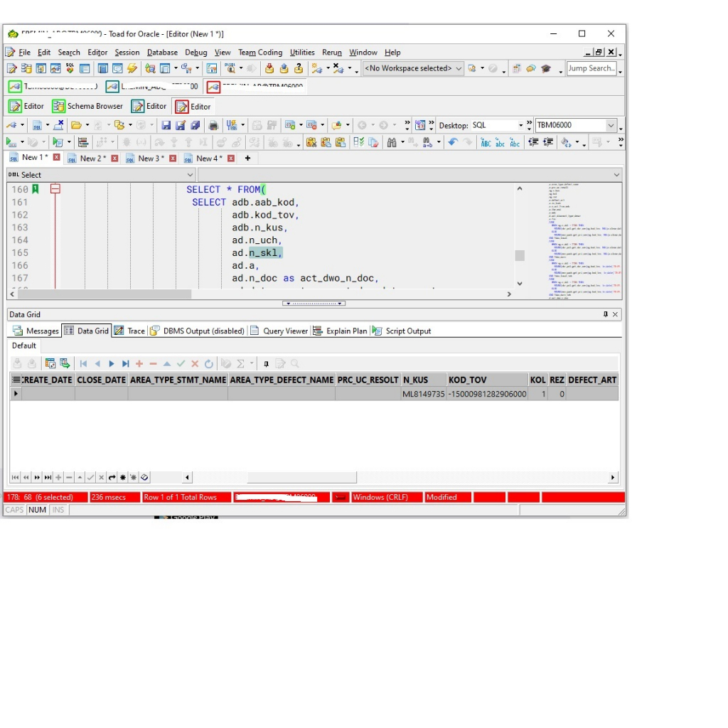Image resolution: width=728 pixels, height=728 pixels.
Task: Pin the Data Grid panel
Action: [x=606, y=314]
